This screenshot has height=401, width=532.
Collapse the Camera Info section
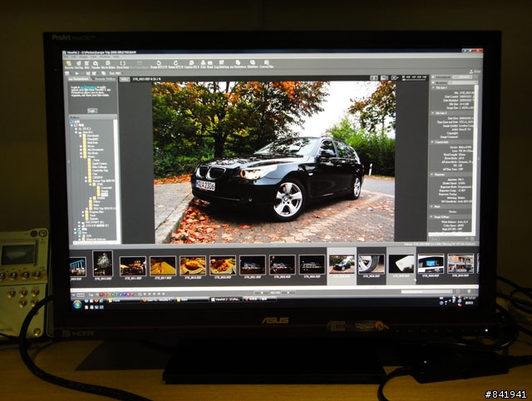432,142
